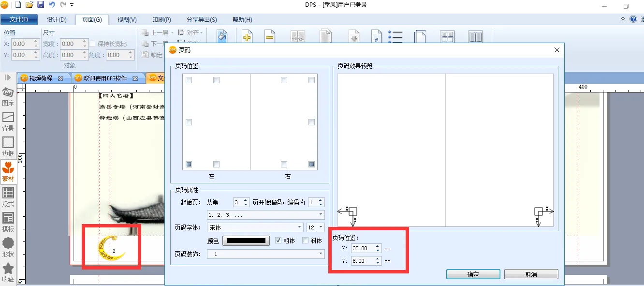Click the Open folder icon in quick access toolbar
This screenshot has width=644, height=286.
pos(29,5)
